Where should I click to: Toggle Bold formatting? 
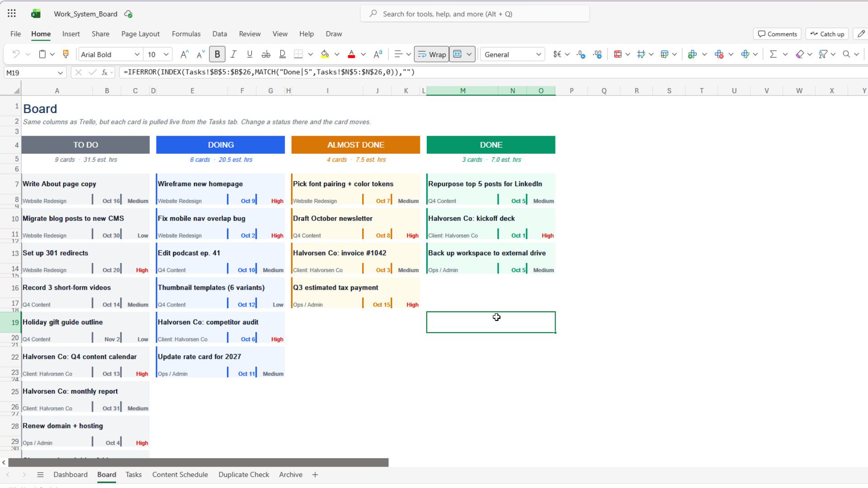(x=217, y=54)
